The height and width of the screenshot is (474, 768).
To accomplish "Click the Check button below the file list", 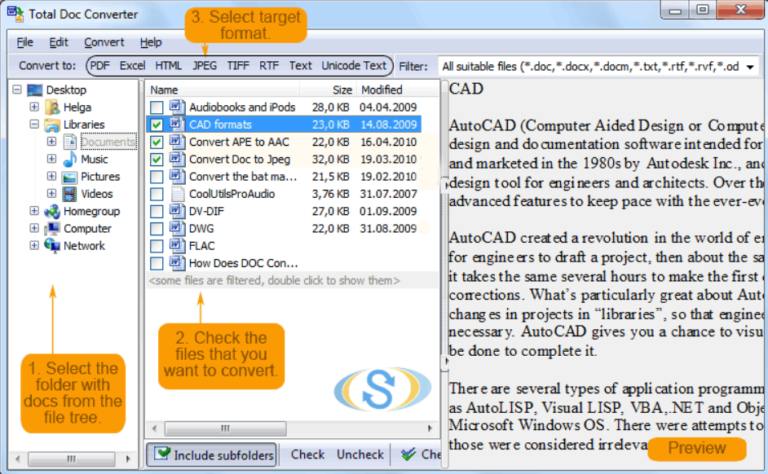I will click(x=308, y=455).
